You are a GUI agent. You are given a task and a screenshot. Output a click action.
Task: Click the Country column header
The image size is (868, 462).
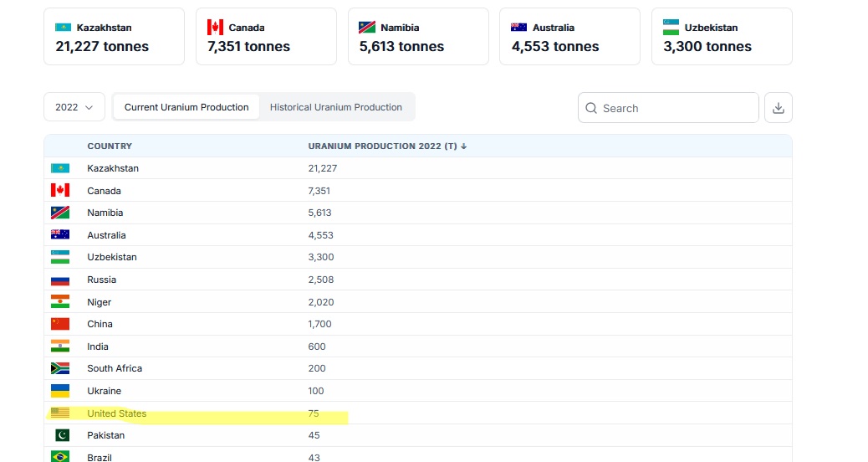coord(110,146)
